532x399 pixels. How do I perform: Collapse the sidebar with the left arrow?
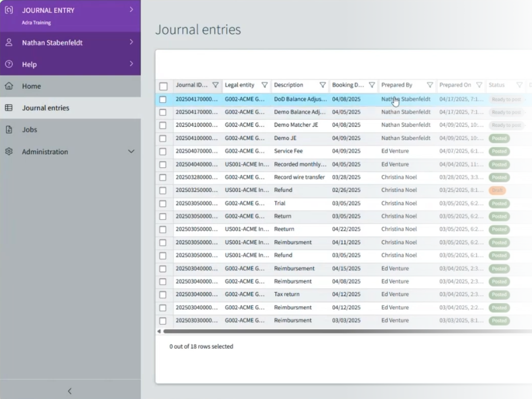(x=70, y=391)
